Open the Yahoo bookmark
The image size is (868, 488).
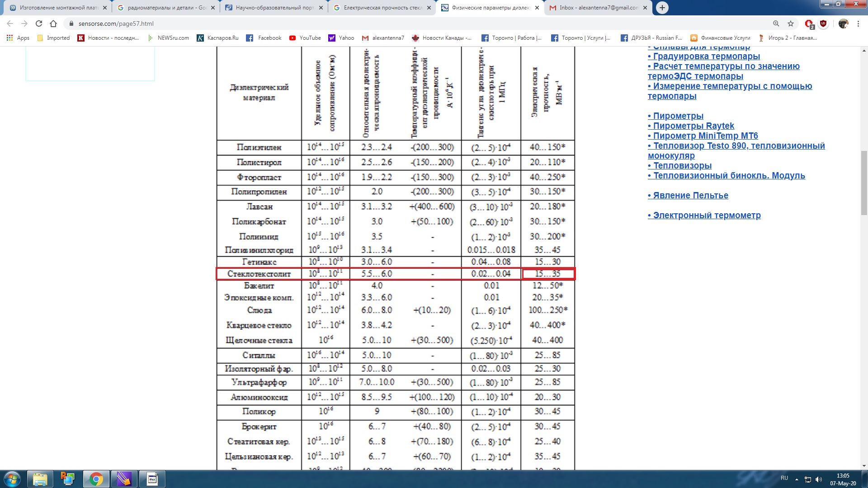[341, 38]
